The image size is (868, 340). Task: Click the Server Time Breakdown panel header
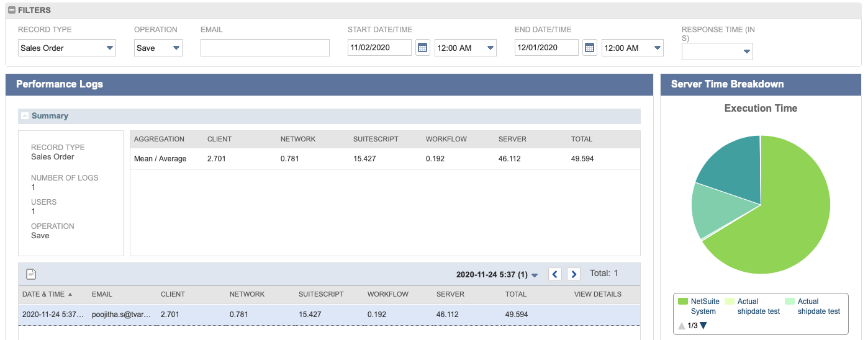pyautogui.click(x=761, y=84)
